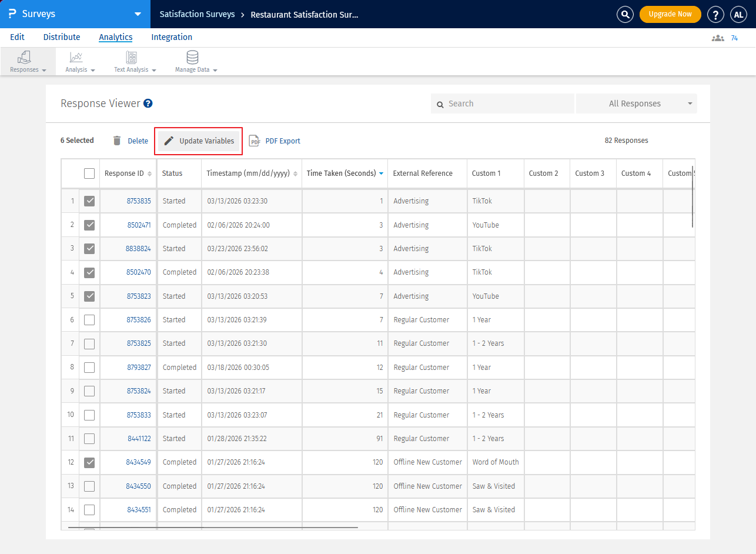Open the Manage Data database icon
This screenshot has width=756, height=554.
tap(192, 58)
